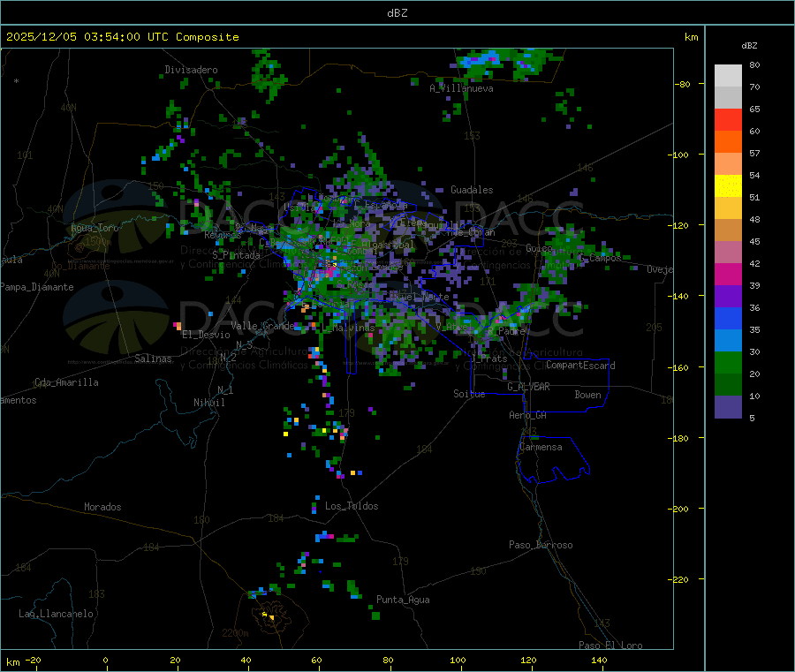Image resolution: width=795 pixels, height=672 pixels.
Task: Click the Carmensa map label
Action: pos(541,447)
